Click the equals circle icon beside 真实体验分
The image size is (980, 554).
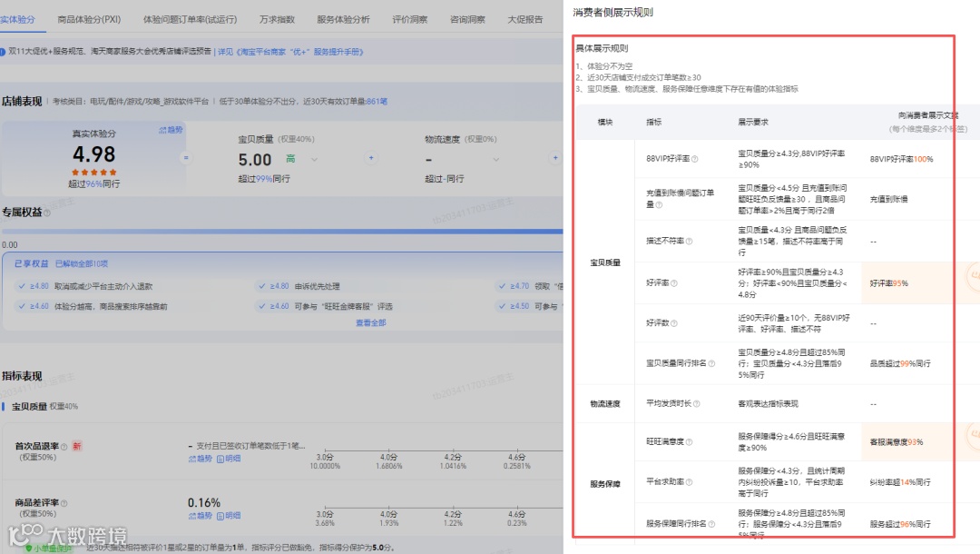pos(186,157)
